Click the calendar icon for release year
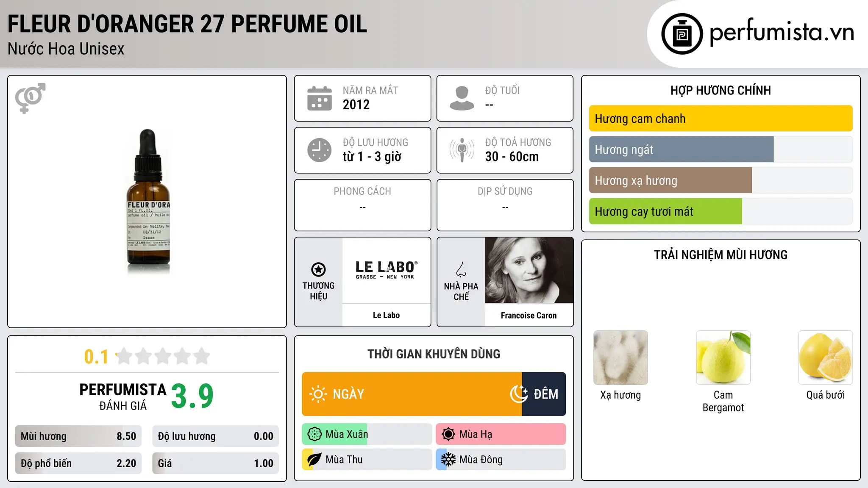The image size is (868, 488). click(319, 98)
